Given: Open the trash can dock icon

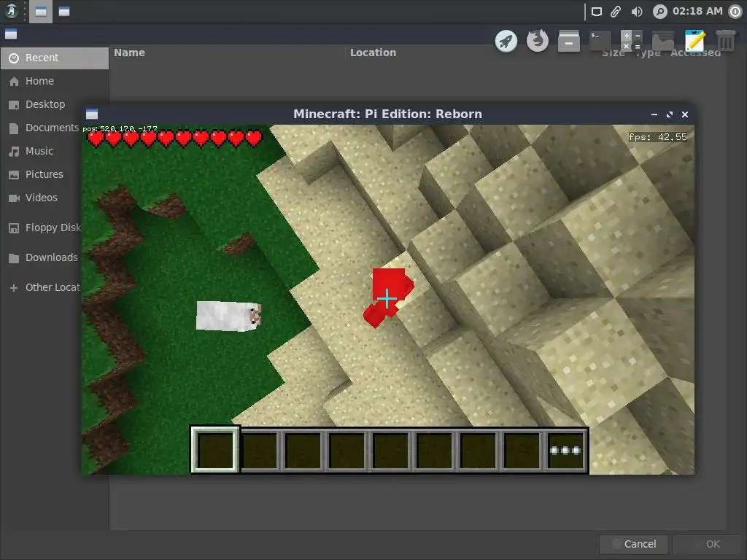Looking at the screenshot, I should (726, 41).
